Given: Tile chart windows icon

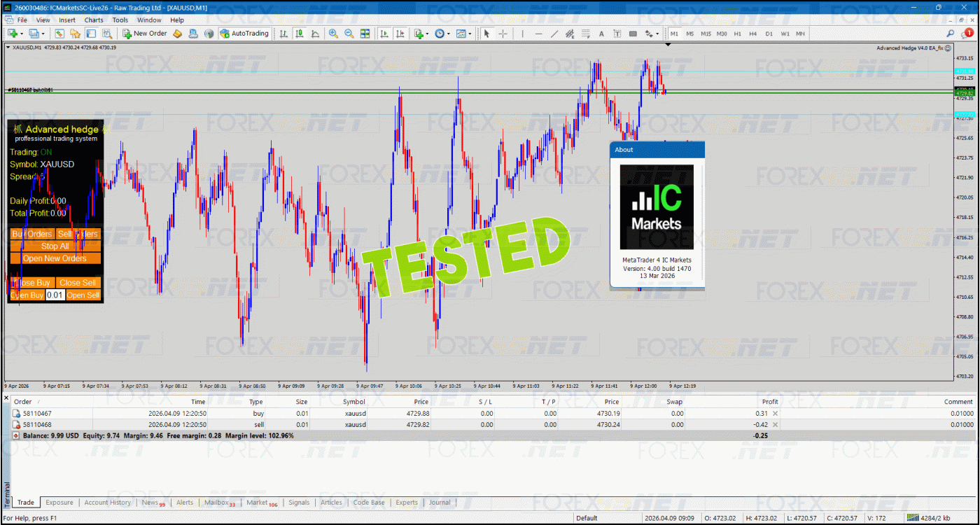Looking at the screenshot, I should (x=365, y=34).
